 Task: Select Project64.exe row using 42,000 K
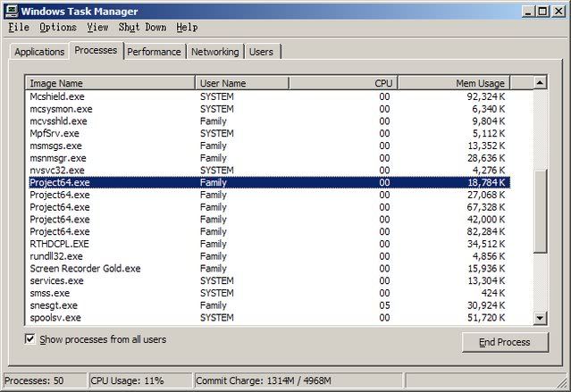270,220
